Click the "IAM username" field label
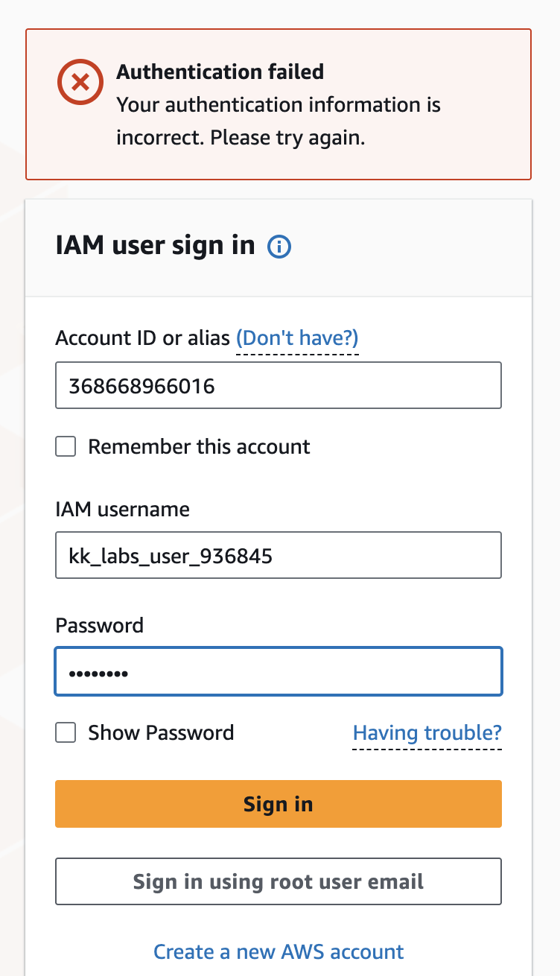The height and width of the screenshot is (976, 560). (122, 510)
